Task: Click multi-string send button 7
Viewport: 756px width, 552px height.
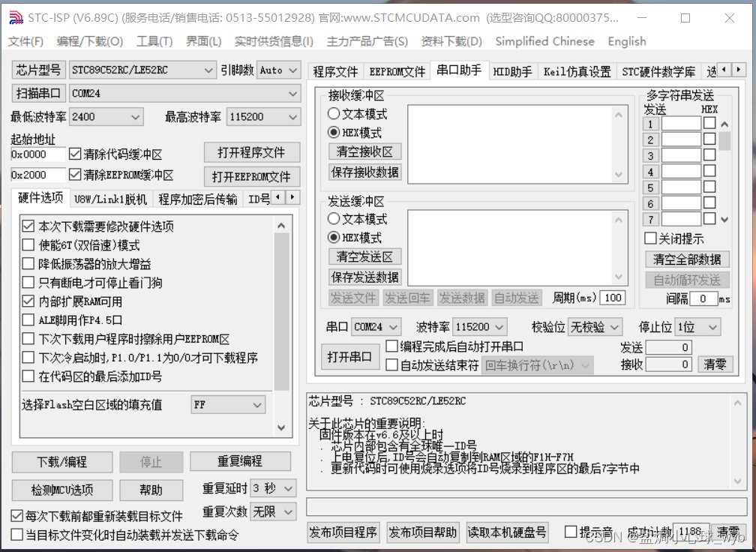Action: [650, 219]
